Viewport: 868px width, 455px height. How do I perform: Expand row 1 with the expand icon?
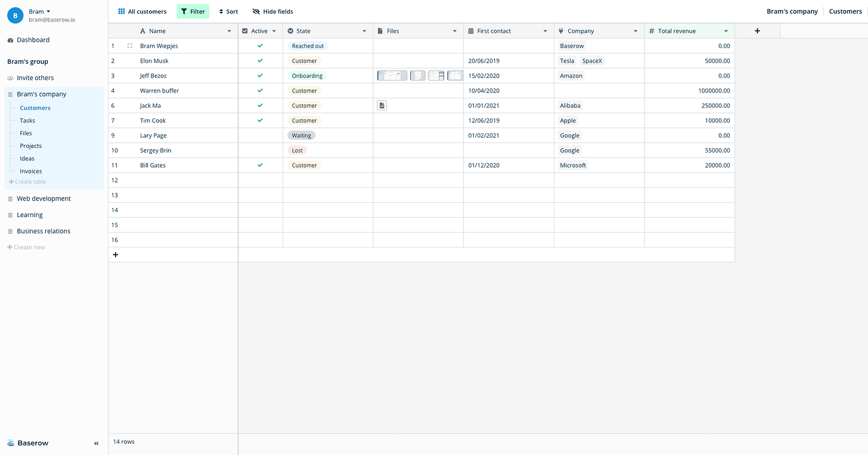[130, 46]
